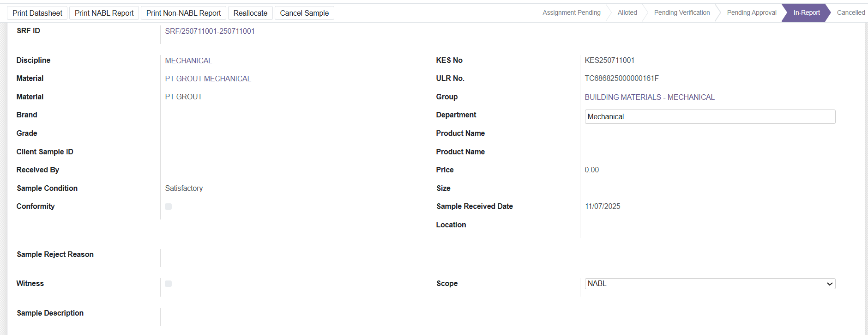
Task: Open the PT GROUT MECHANICAL material link
Action: [x=208, y=79]
